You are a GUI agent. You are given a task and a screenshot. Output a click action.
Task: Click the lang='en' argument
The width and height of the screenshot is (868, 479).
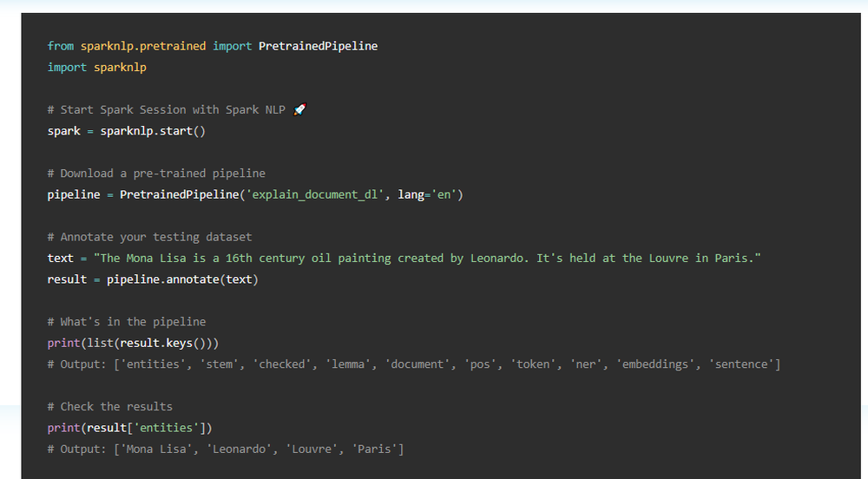[x=427, y=194]
